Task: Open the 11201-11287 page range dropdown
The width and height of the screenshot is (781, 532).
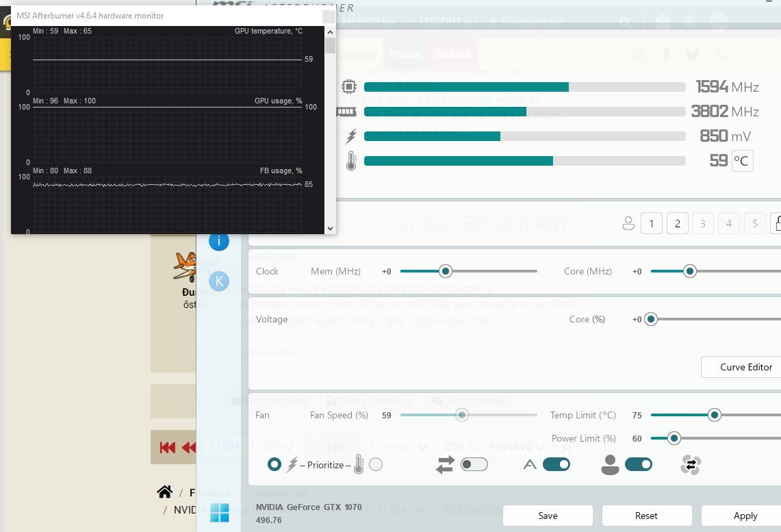Action: click(x=251, y=447)
